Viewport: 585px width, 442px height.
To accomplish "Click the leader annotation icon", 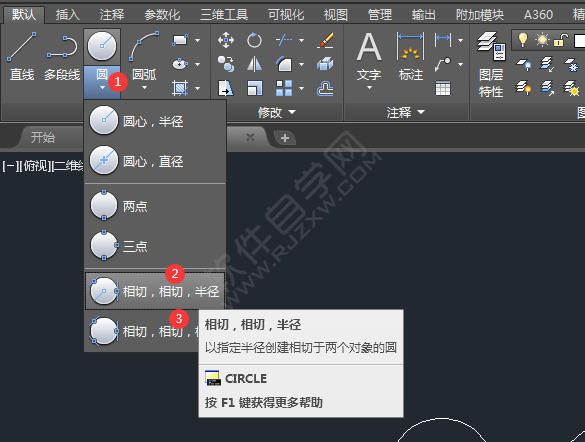I will pos(443,64).
